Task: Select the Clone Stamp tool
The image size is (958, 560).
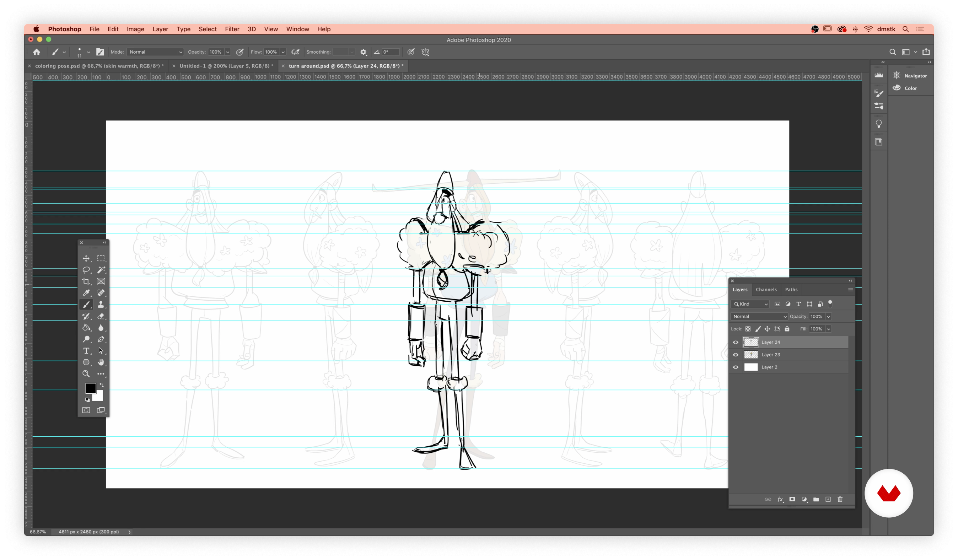Action: (x=101, y=304)
